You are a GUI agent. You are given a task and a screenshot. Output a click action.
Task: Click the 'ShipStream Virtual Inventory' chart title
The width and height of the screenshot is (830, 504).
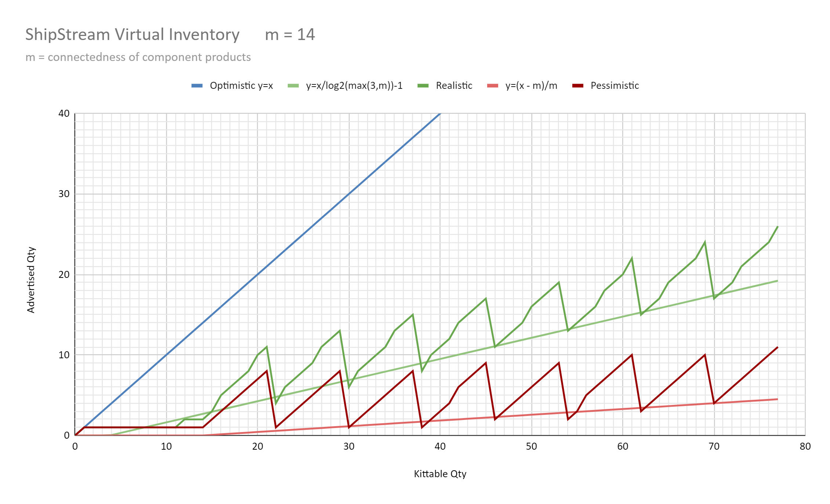[x=132, y=35]
